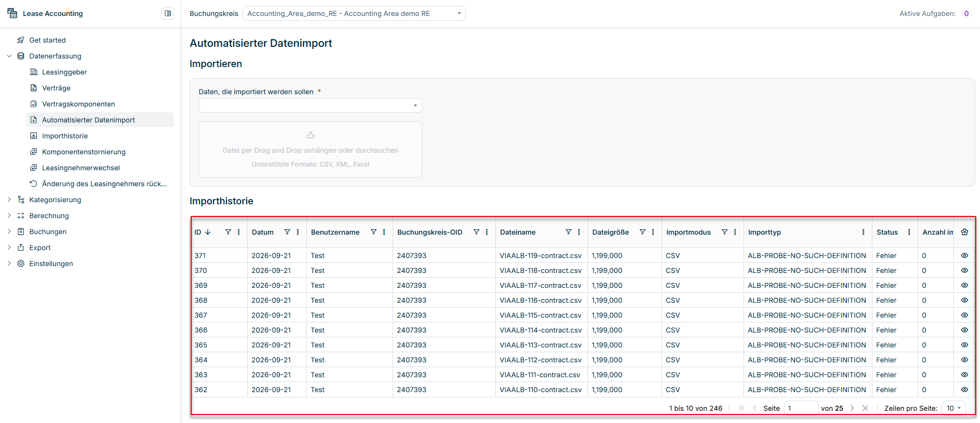The height and width of the screenshot is (423, 980).
Task: Open Get started in sidebar
Action: coord(47,40)
